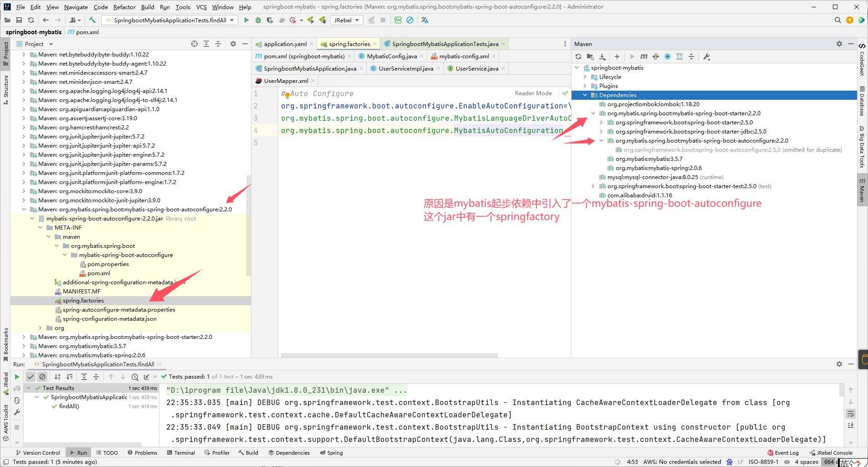Screen dimensions: 868x467
Task: Open the Terminal tool window
Action: point(181,453)
